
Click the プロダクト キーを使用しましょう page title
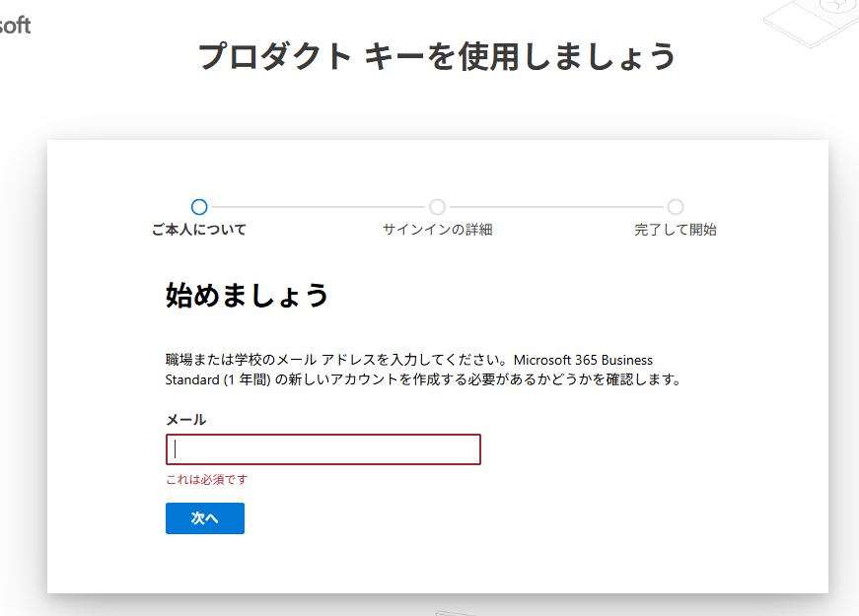click(437, 56)
